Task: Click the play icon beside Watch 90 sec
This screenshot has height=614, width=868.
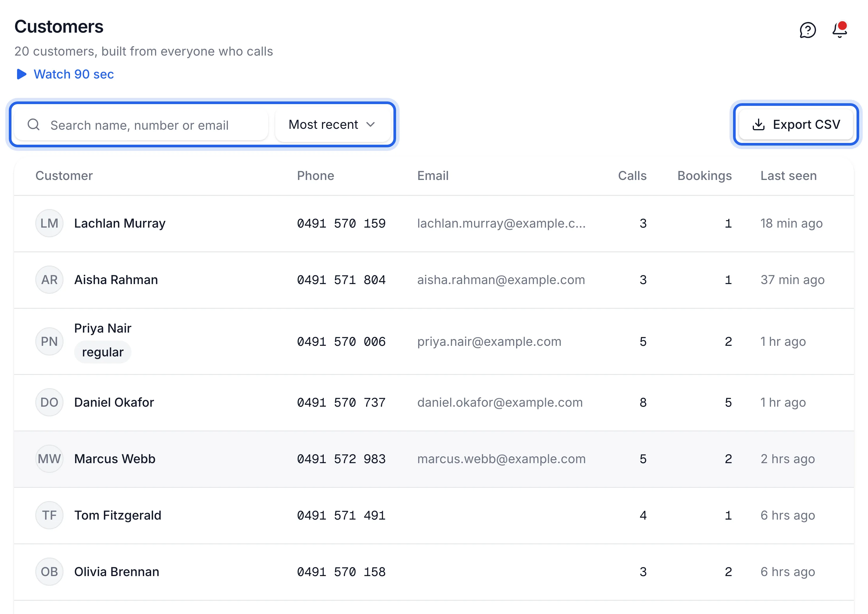Action: click(21, 74)
